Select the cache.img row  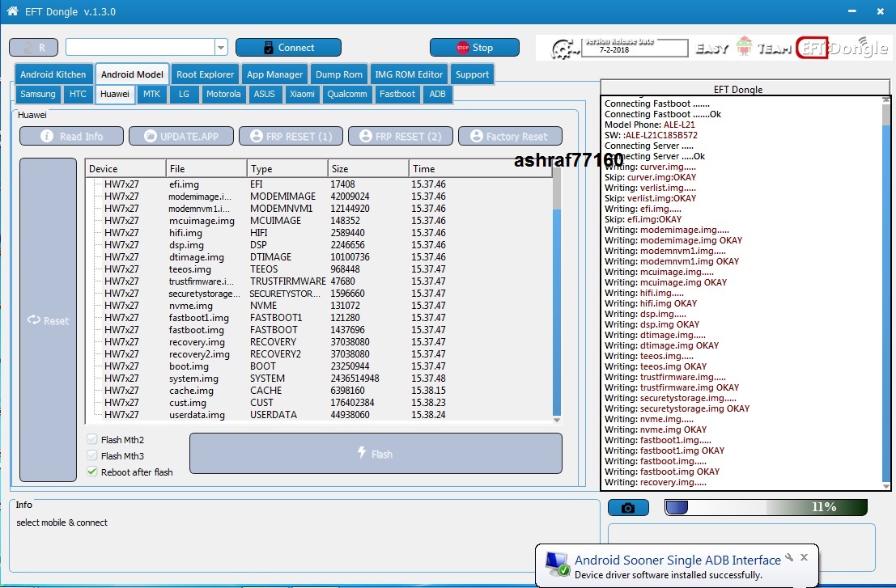[x=320, y=391]
